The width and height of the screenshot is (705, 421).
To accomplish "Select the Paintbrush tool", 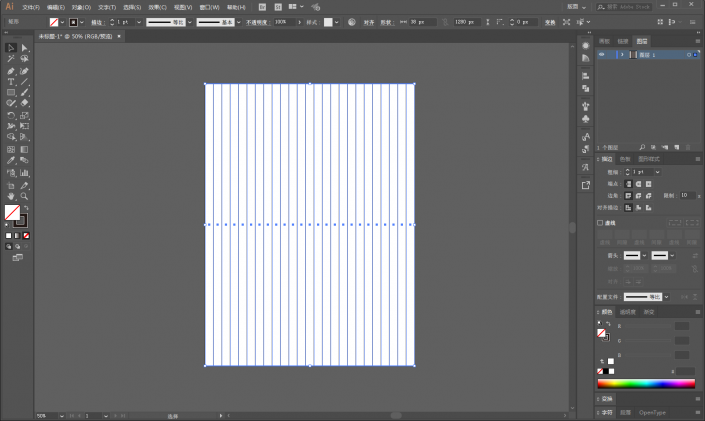I will pos(25,93).
